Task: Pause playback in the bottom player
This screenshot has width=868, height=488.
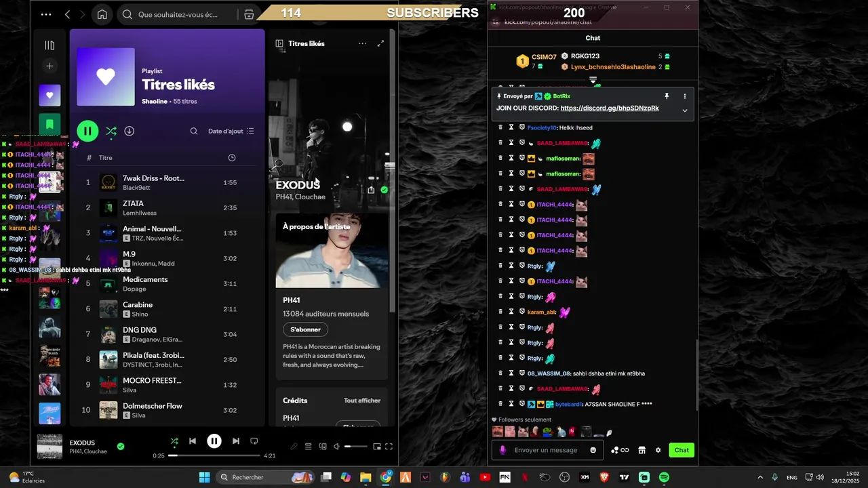Action: (x=214, y=441)
